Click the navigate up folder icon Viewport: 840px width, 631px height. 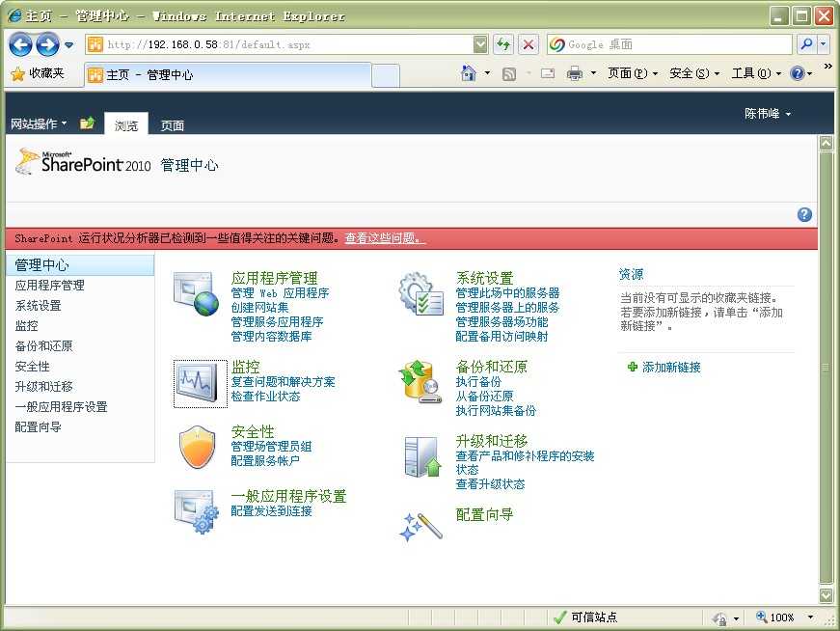click(x=88, y=123)
